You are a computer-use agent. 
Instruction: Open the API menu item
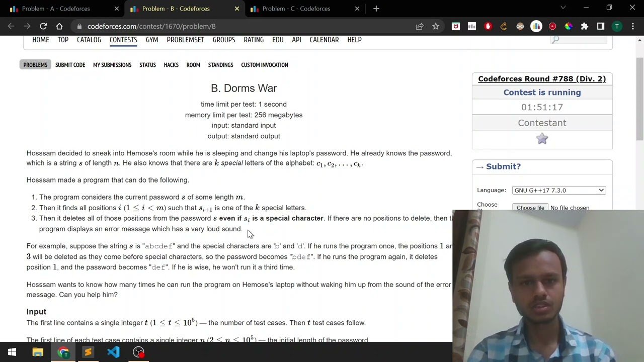[x=296, y=40]
